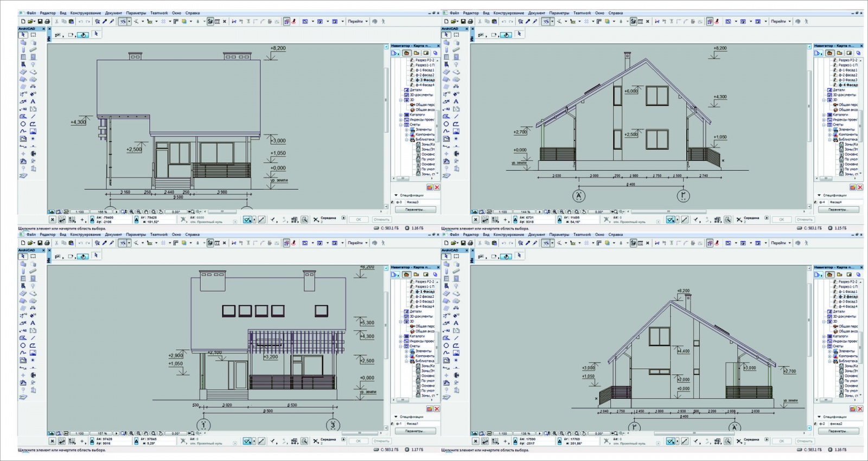Collapse the Спецификации section in top-left Navigator

(x=396, y=195)
